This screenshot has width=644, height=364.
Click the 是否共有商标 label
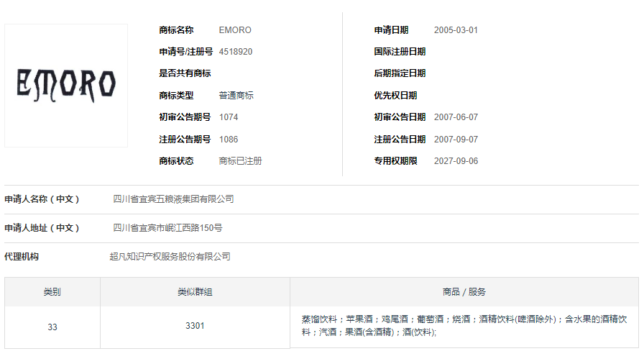(185, 73)
